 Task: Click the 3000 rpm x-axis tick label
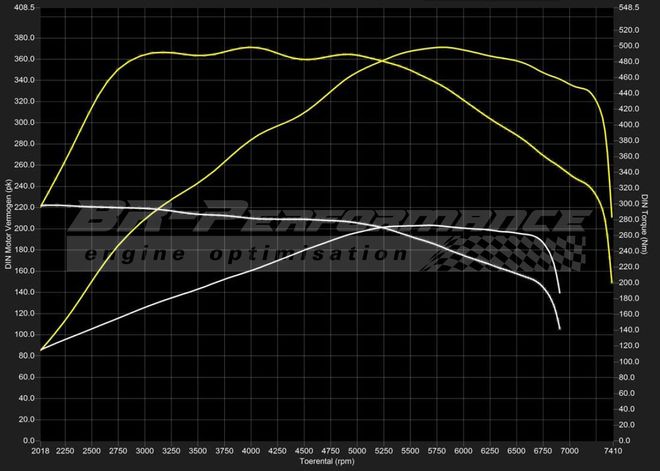(145, 450)
